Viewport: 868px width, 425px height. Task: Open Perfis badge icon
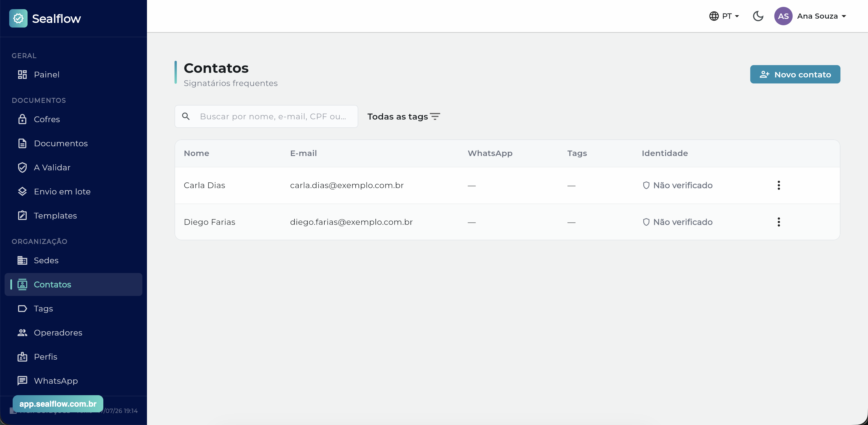click(x=22, y=357)
